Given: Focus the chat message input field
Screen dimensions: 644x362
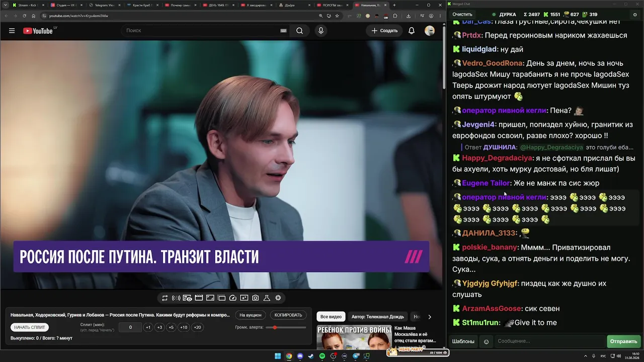Looking at the screenshot, I should pos(549,341).
